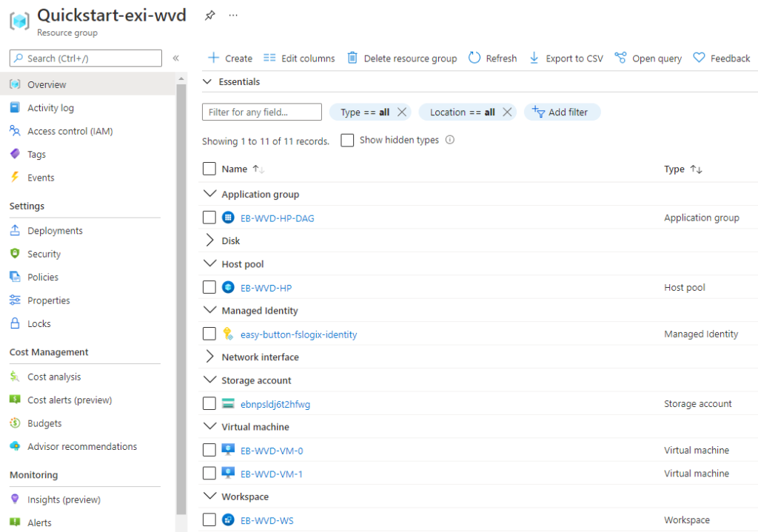This screenshot has height=532, width=758.
Task: Click the Refresh icon
Action: click(x=474, y=58)
